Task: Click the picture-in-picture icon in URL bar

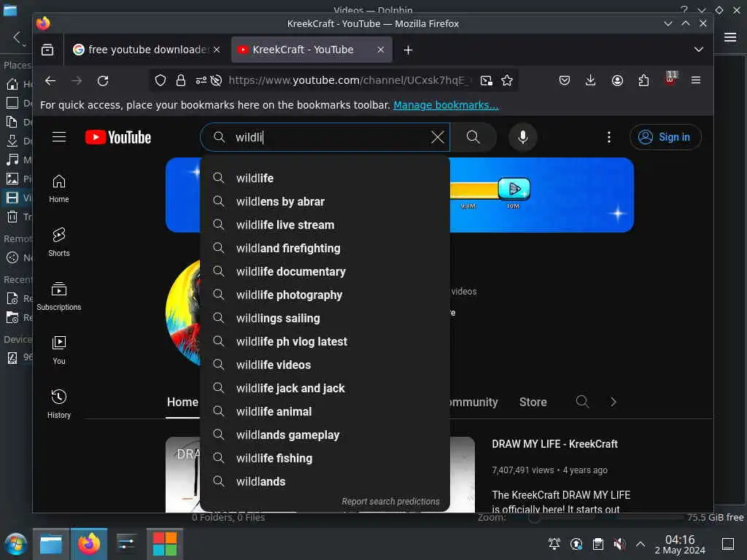Action: pos(486,80)
